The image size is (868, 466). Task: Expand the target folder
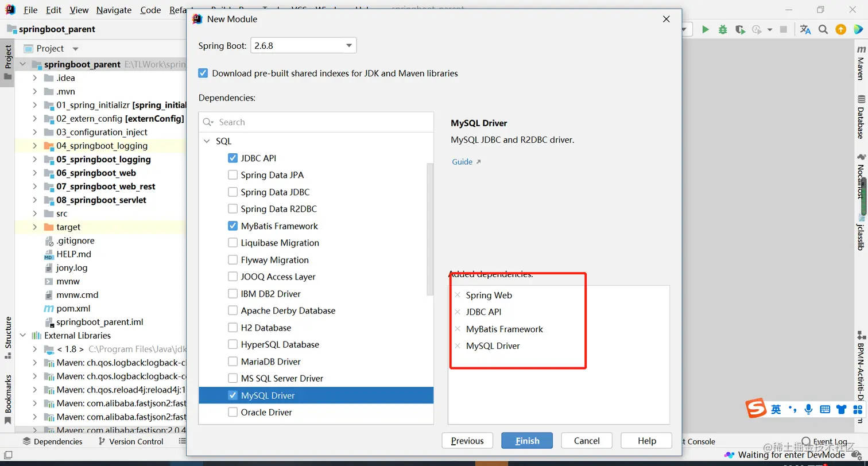(34, 227)
